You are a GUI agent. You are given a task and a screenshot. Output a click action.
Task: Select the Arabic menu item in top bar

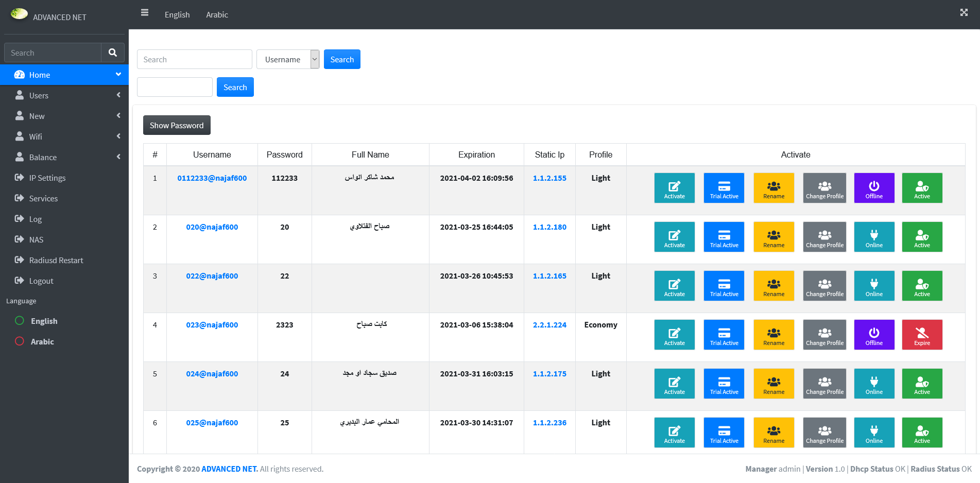point(217,14)
